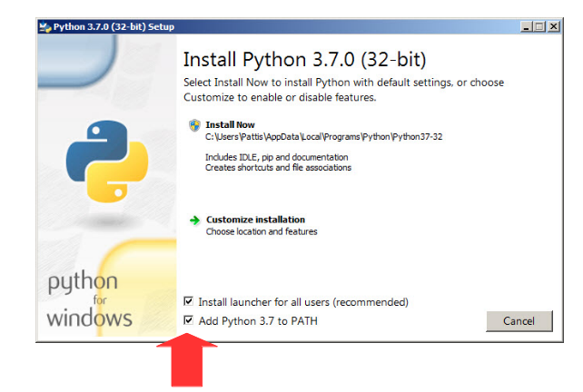
Task: Click 'Creates shortcuts and file associations' text
Action: [278, 168]
